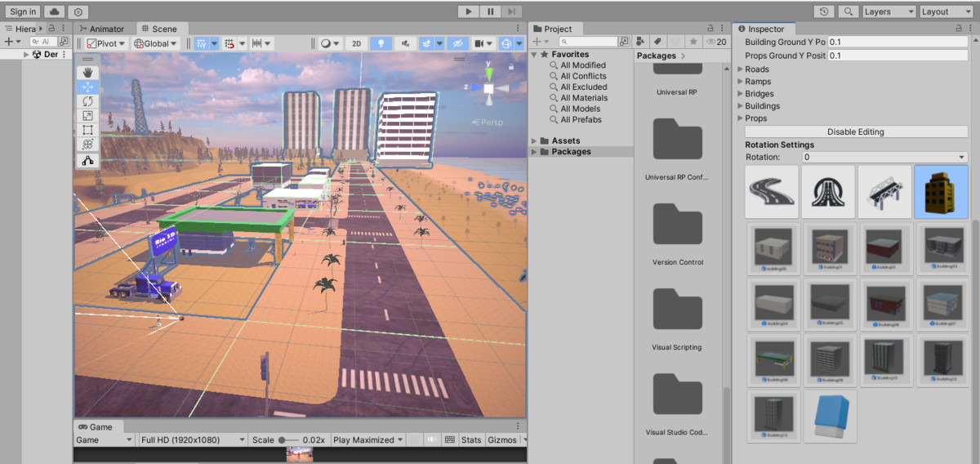Open the Global handle rotation dropdown

156,43
